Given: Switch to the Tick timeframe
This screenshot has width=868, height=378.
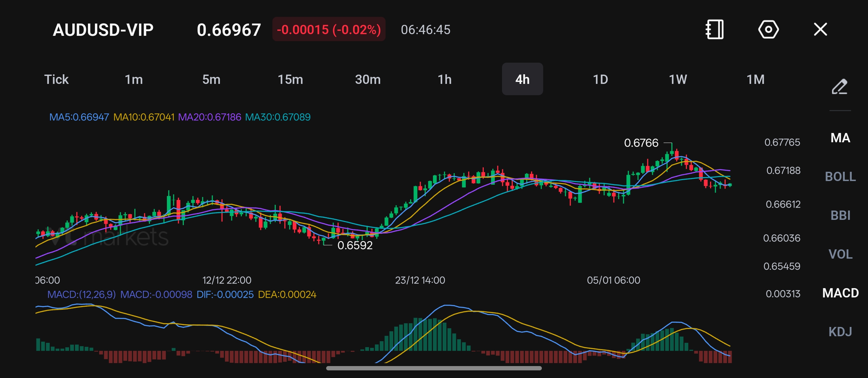Looking at the screenshot, I should pyautogui.click(x=56, y=80).
